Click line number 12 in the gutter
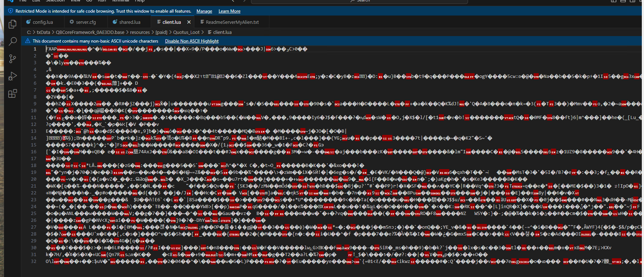This screenshot has width=644, height=277. point(34,124)
